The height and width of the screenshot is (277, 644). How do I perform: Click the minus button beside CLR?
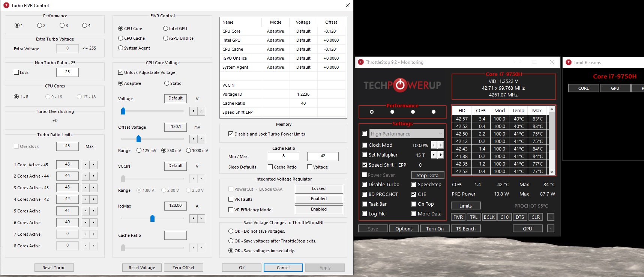point(551,217)
